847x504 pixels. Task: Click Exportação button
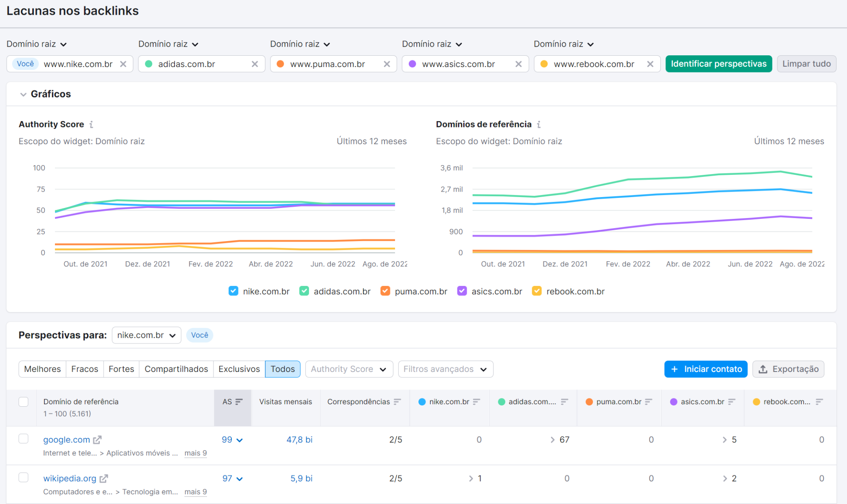click(x=788, y=369)
